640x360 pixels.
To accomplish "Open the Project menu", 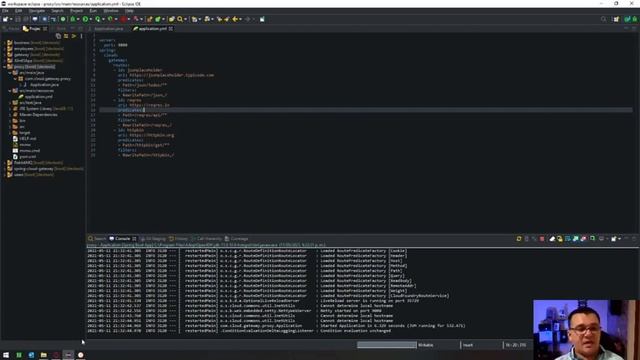I will pyautogui.click(x=76, y=11).
